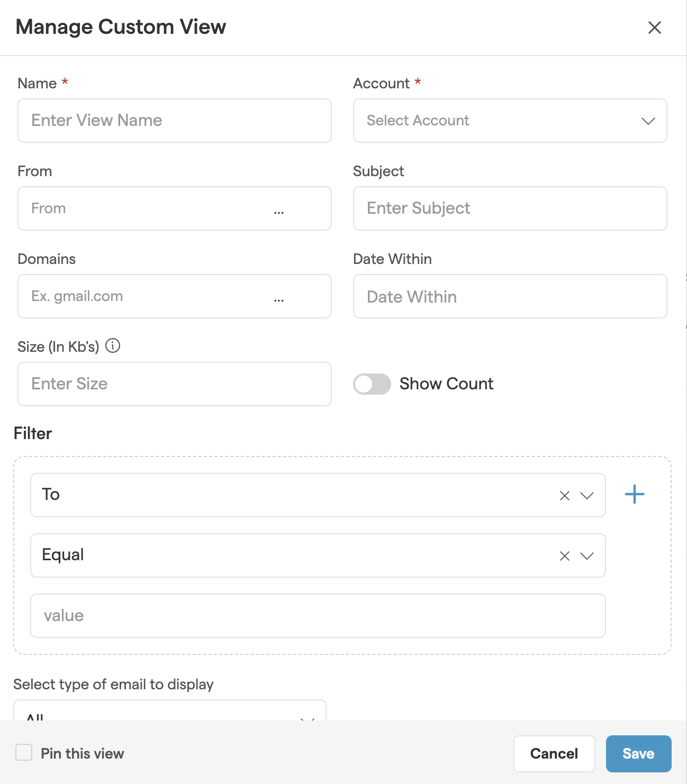Viewport: 687px width, 784px height.
Task: Open the Domains field ellipsis options
Action: (x=279, y=297)
